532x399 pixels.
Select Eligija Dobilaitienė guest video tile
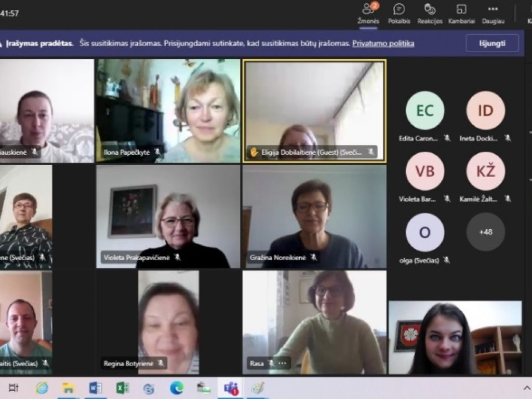coord(314,111)
